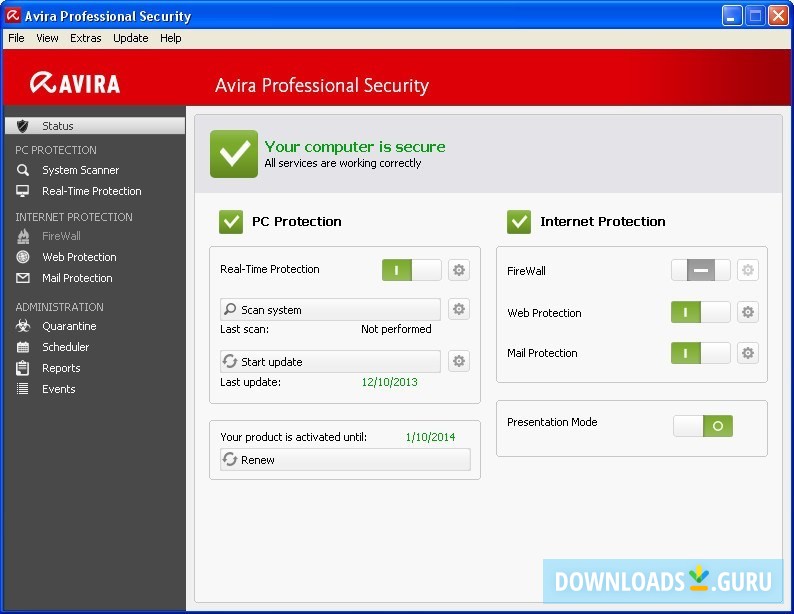Click the 'Not performed' last scan value
The image size is (794, 614).
coord(396,329)
